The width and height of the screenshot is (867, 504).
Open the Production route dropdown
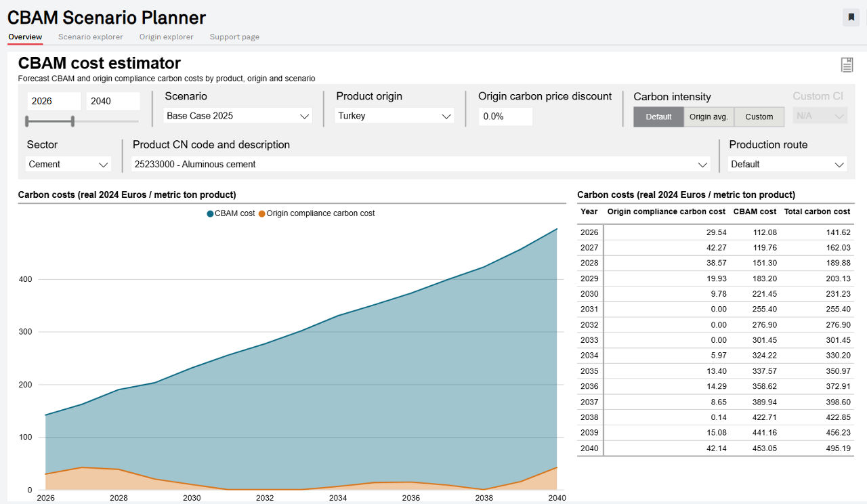[788, 164]
